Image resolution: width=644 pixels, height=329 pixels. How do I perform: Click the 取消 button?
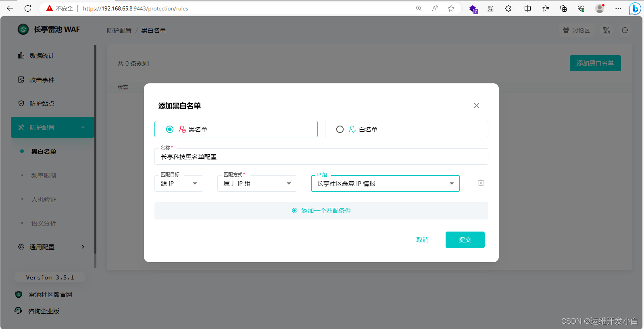click(x=422, y=240)
